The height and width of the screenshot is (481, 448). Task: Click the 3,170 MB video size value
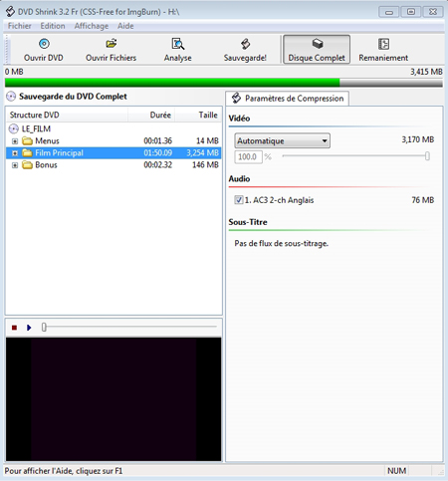click(x=418, y=139)
